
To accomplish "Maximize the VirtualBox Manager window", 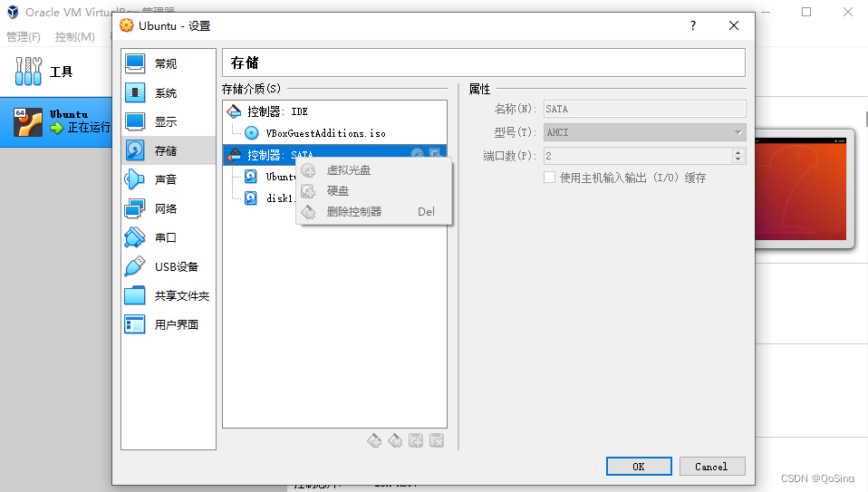I will pos(806,12).
